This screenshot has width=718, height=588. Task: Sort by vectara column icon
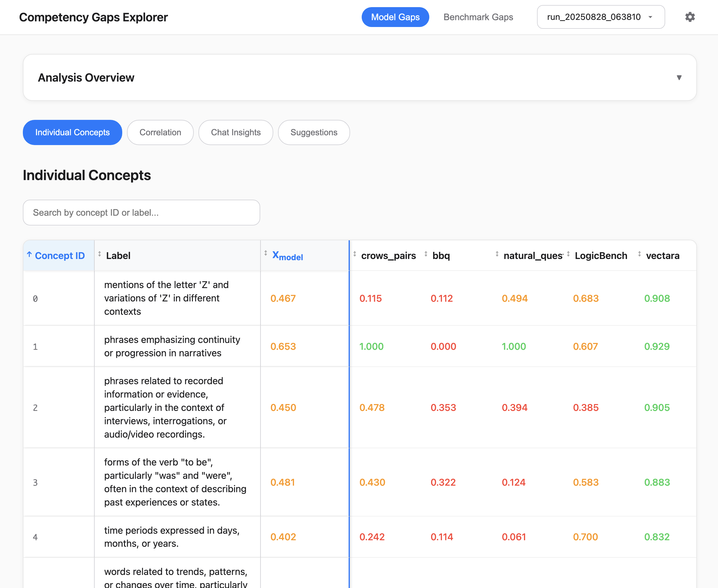pyautogui.click(x=639, y=254)
